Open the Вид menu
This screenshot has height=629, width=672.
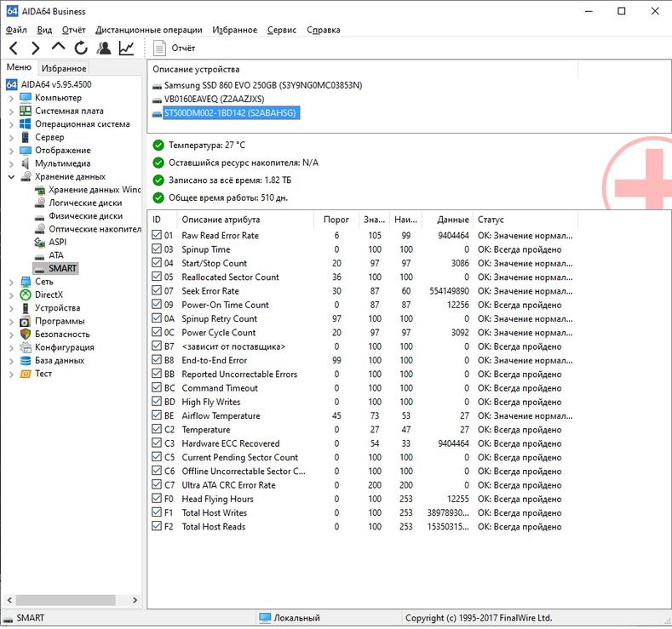coord(44,30)
